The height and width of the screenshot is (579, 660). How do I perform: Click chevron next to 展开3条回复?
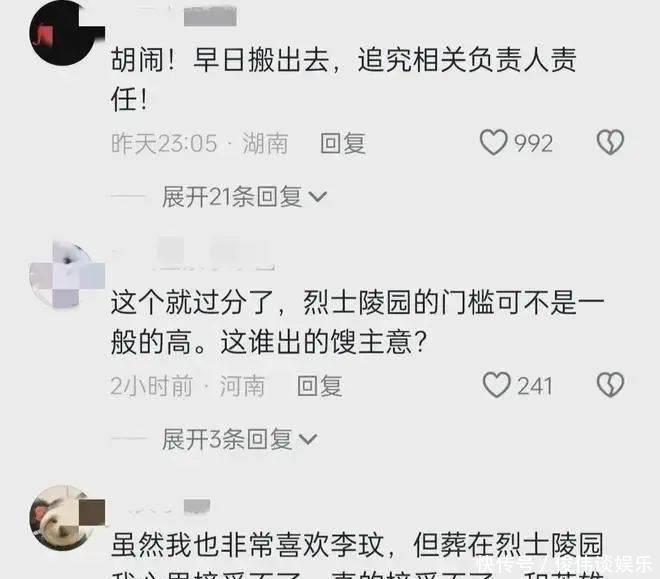tap(307, 440)
